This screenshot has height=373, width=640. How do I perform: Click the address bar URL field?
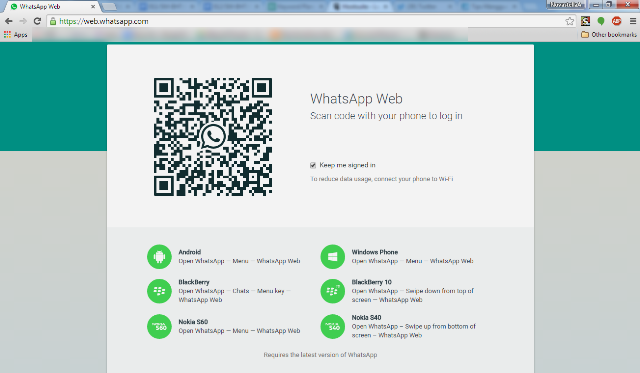310,21
